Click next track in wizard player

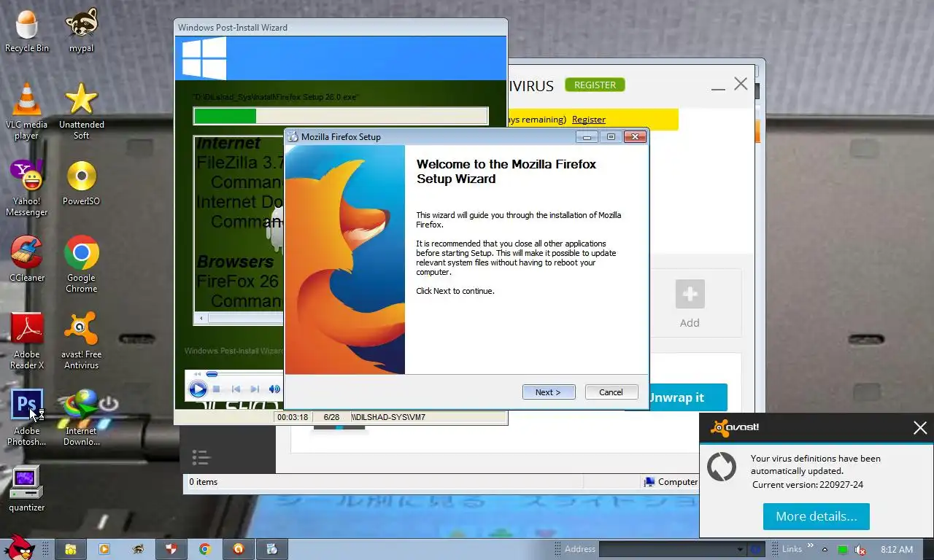(x=255, y=389)
